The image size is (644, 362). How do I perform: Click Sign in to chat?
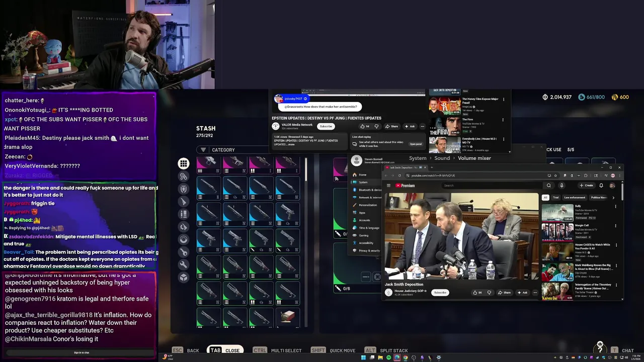point(82,352)
